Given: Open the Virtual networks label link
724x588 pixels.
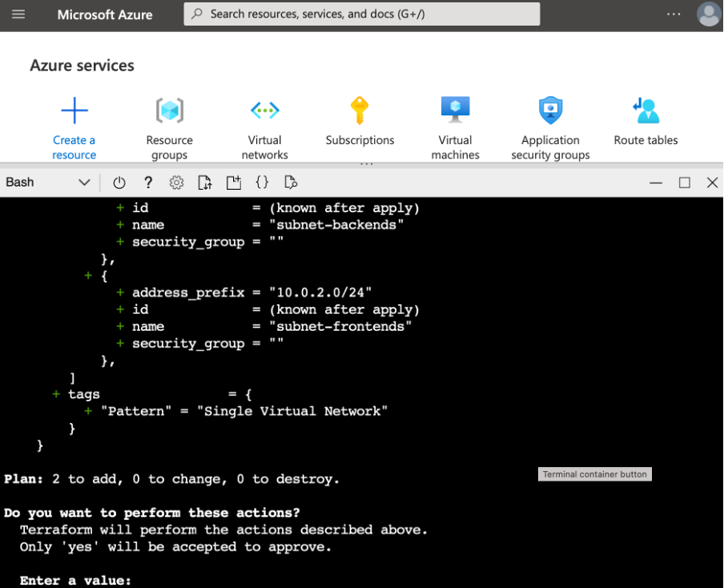Looking at the screenshot, I should (264, 147).
